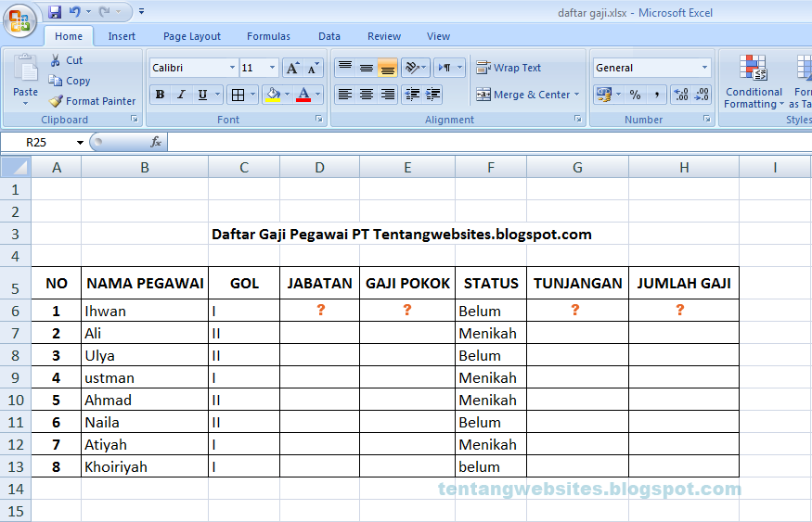Open the Customize Quick Access Toolbar arrow
Screen dimensions: 812x522
click(x=141, y=11)
